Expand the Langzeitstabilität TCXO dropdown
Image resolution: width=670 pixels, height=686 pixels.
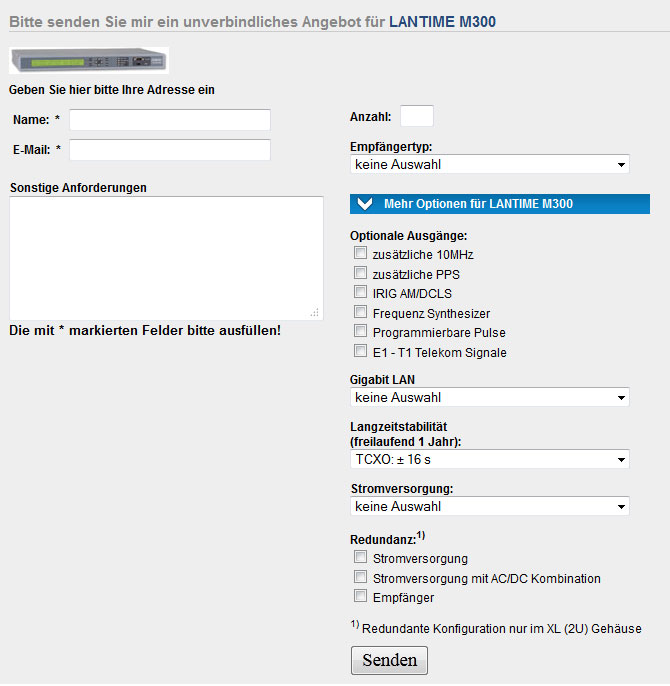(x=490, y=459)
